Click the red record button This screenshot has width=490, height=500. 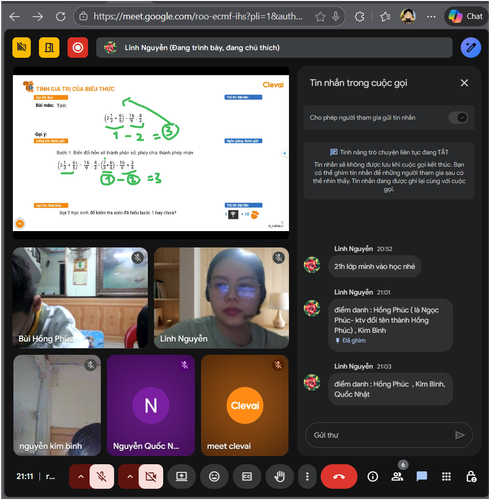pyautogui.click(x=78, y=48)
